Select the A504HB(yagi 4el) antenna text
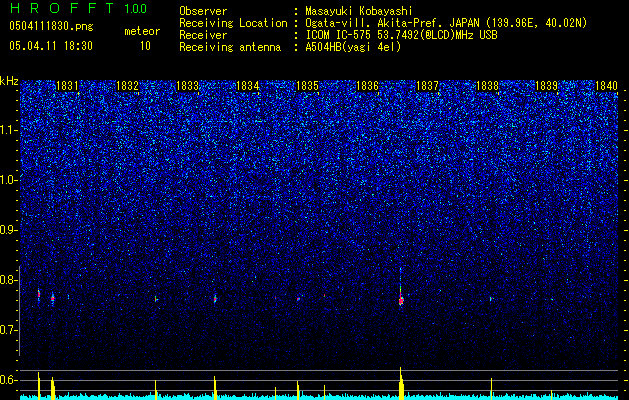629x400 pixels. pos(353,47)
